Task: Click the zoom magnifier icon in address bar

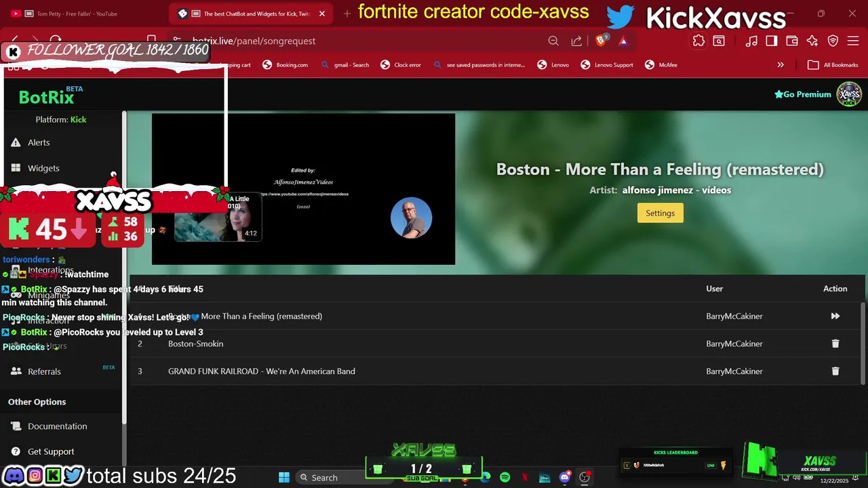Action: [x=553, y=41]
